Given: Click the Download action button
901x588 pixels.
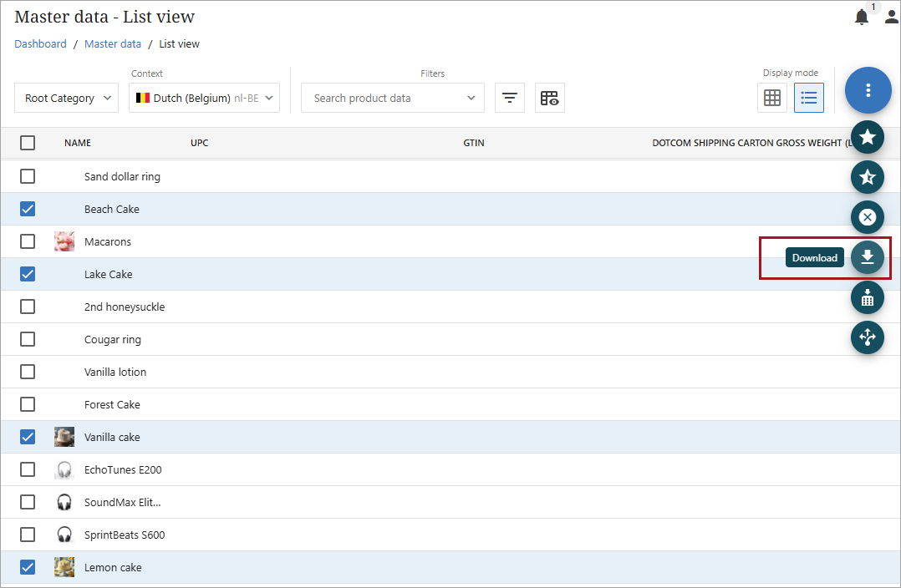Looking at the screenshot, I should point(867,257).
